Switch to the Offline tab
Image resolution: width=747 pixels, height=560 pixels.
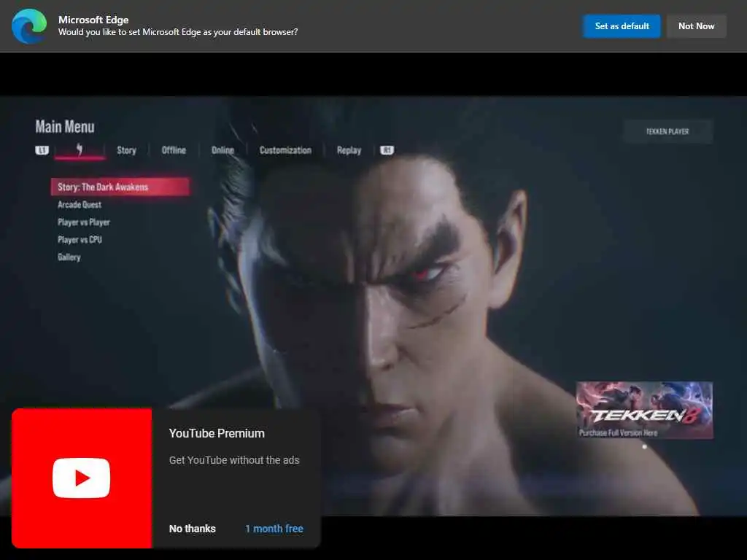[174, 150]
